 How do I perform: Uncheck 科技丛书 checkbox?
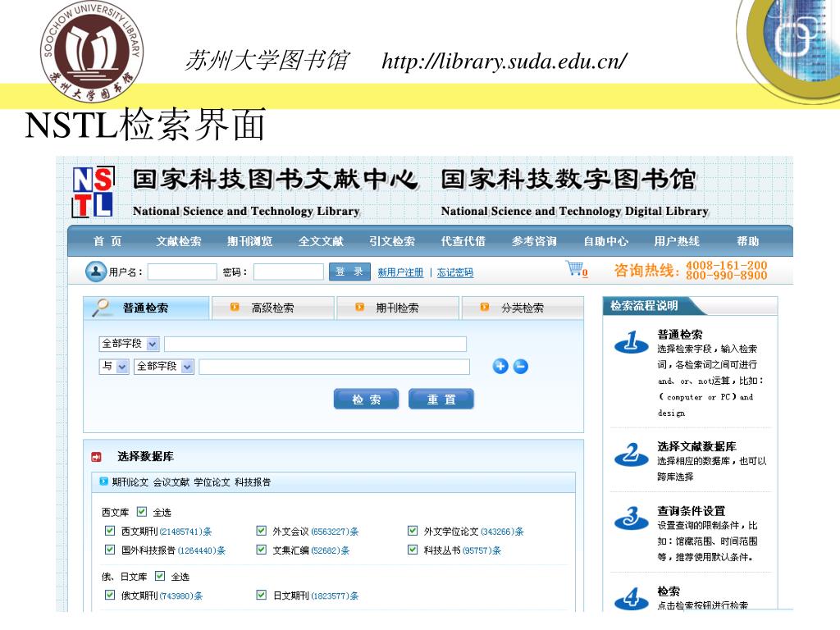[413, 550]
